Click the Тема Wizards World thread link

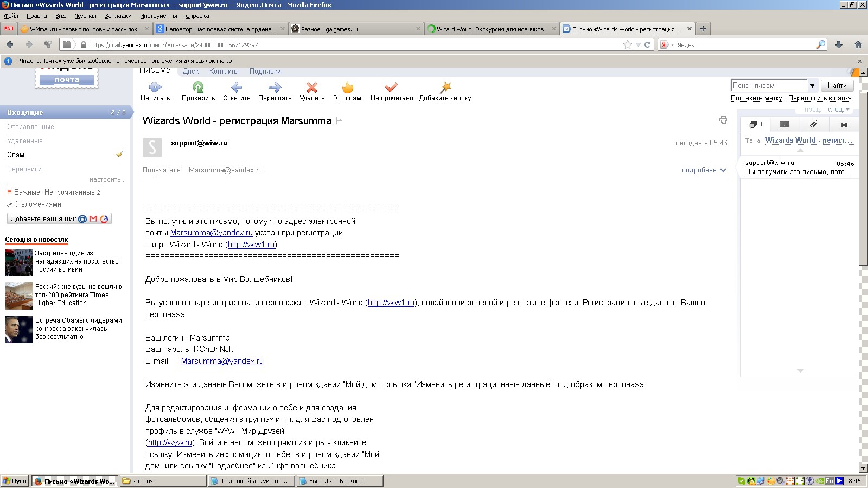[809, 140]
